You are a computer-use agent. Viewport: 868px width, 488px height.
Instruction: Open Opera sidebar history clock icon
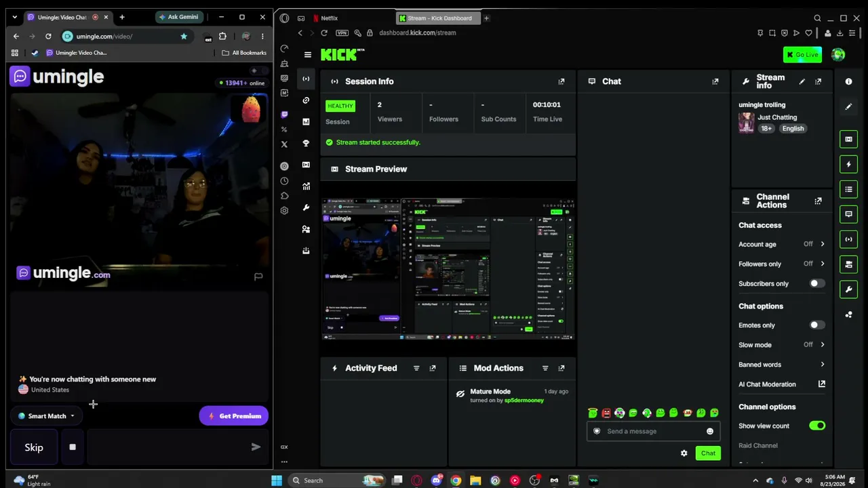click(284, 181)
